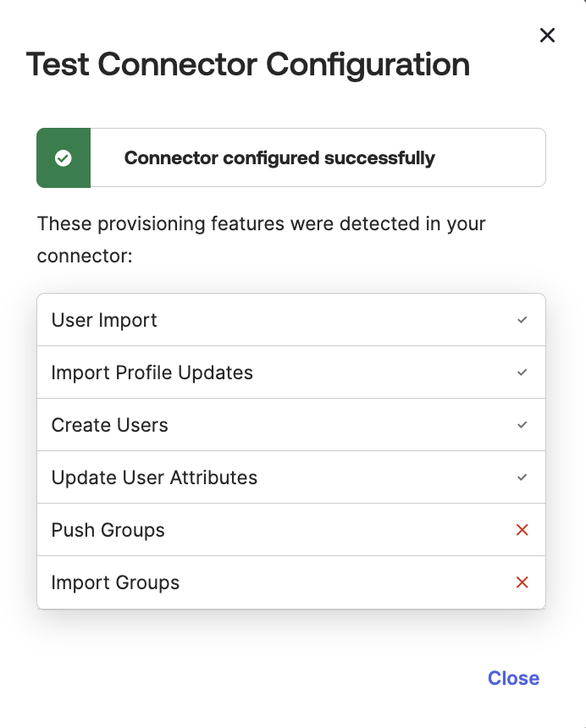Click the Close link
The image size is (586, 728).
click(x=513, y=677)
